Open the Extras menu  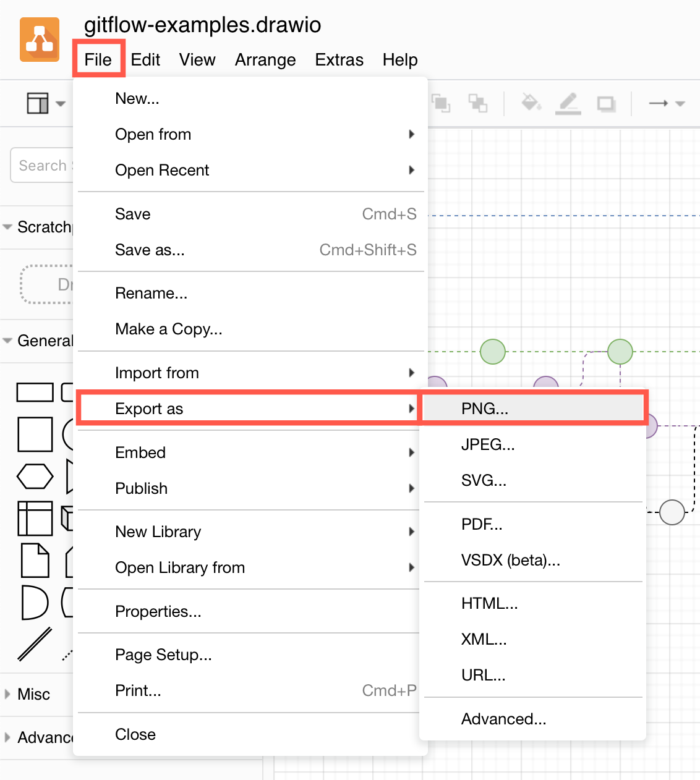(339, 60)
